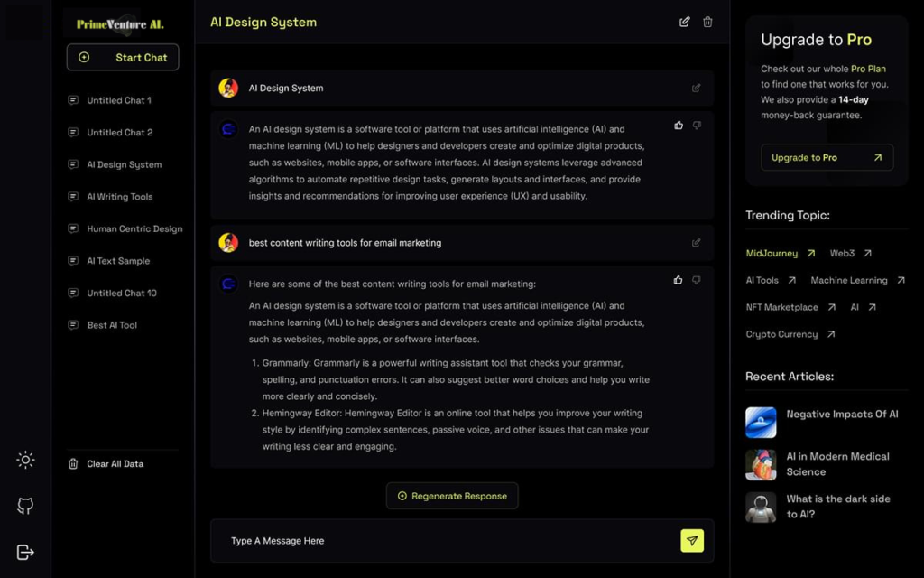Open the GitHub link icon
The width and height of the screenshot is (924, 578).
point(25,506)
